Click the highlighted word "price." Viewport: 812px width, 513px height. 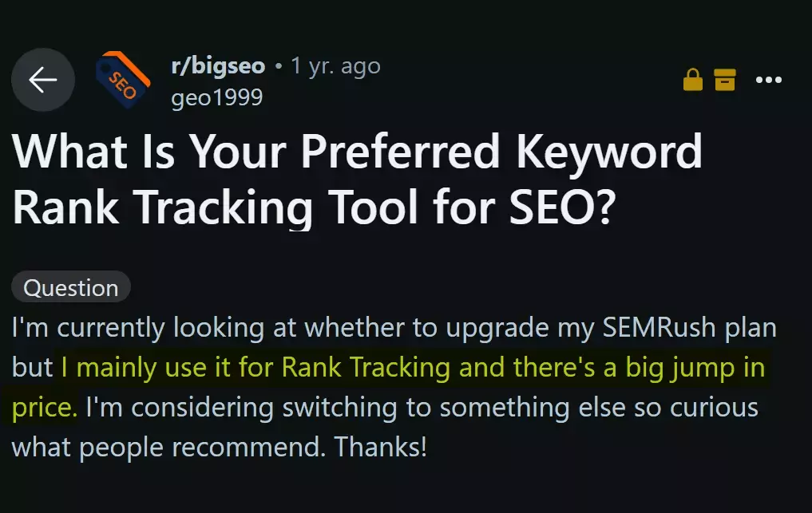[x=45, y=407]
